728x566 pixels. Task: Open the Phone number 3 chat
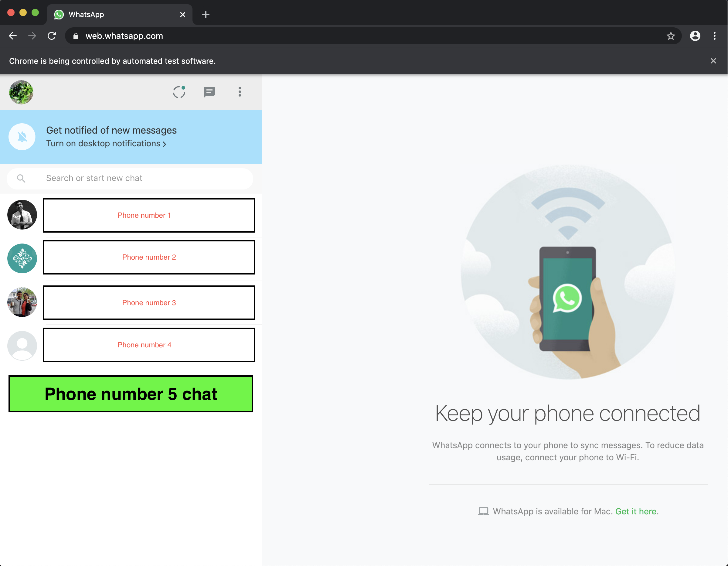[x=149, y=303]
